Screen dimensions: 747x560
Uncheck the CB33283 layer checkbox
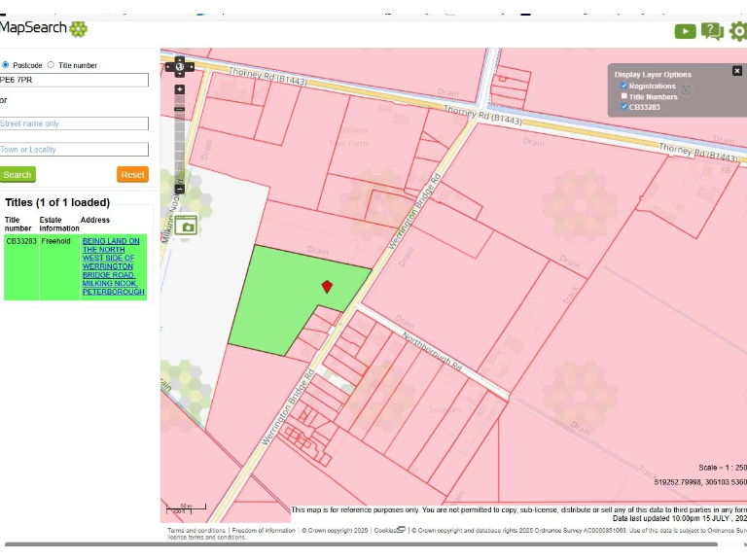click(x=624, y=107)
